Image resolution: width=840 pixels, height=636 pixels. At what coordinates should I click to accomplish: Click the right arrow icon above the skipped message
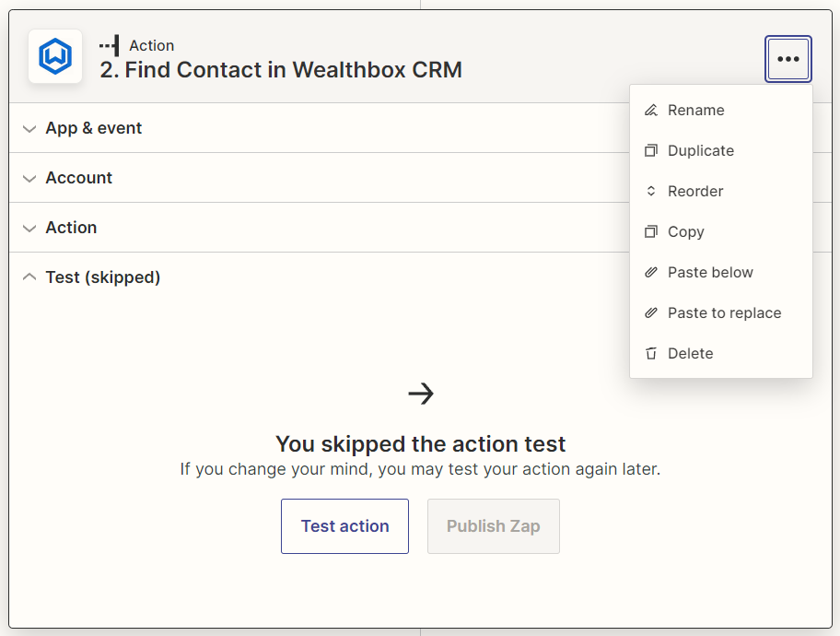coord(421,394)
